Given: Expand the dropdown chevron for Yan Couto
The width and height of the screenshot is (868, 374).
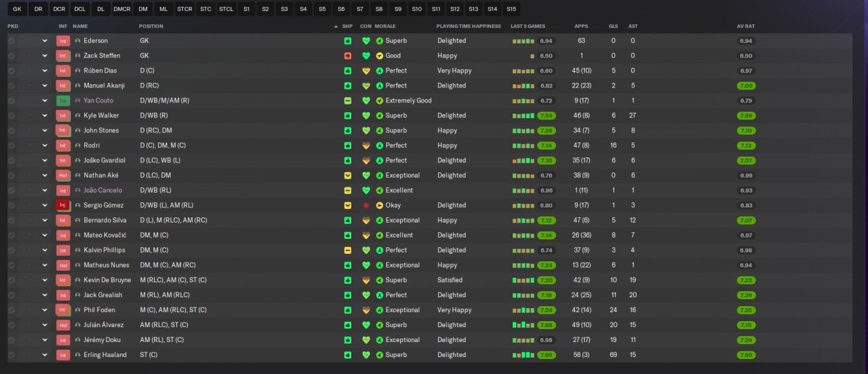Looking at the screenshot, I should 45,100.
